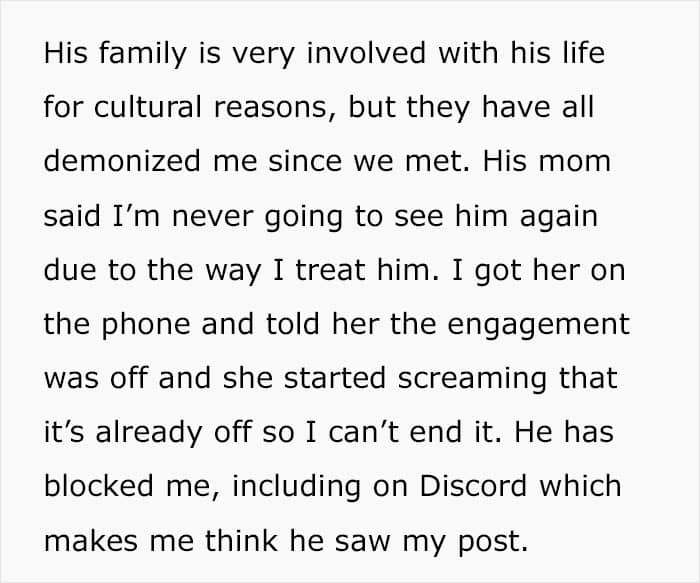
Task: Click the word 'engagement' in the paragraph
Action: [538, 327]
